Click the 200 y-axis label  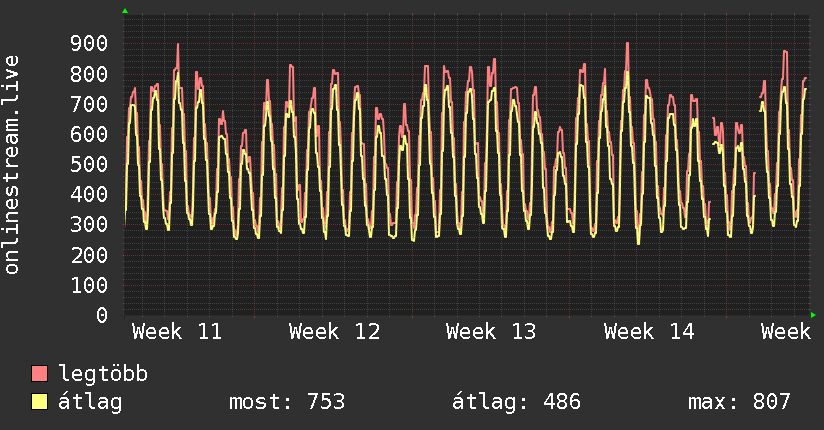89,255
